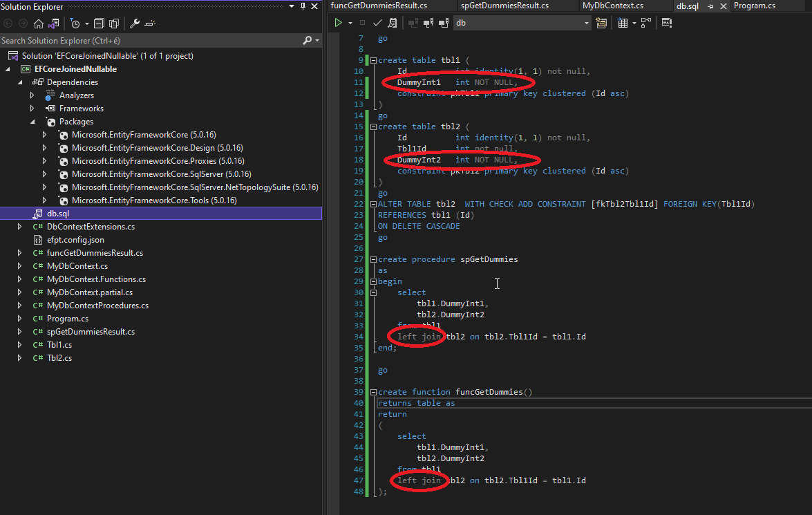
Task: Click the Search Solution Explorer input field
Action: point(150,40)
